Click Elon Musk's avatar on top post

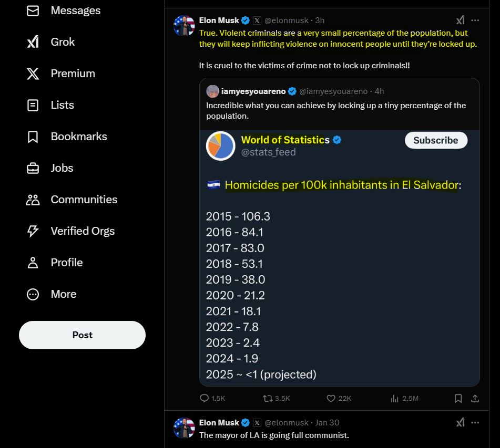(184, 26)
